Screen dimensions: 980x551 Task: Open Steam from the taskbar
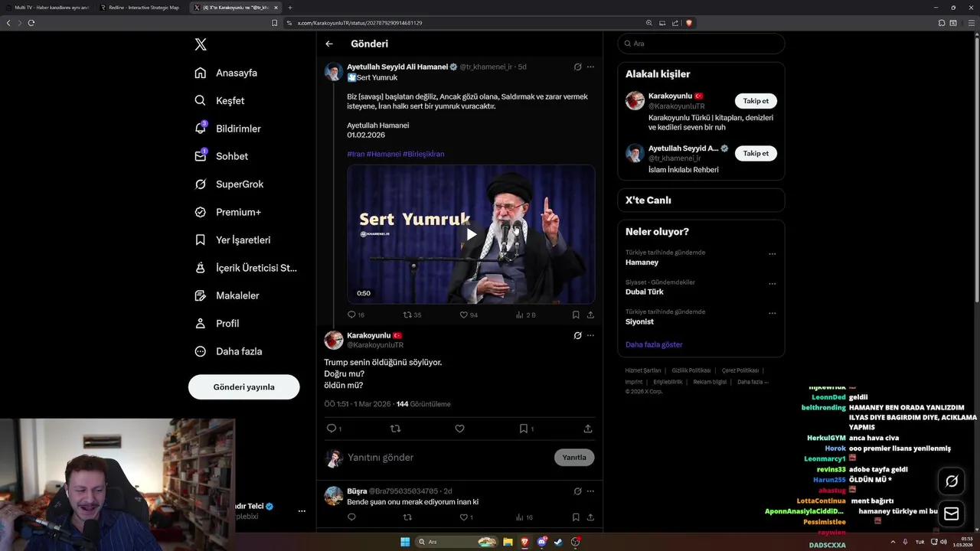(x=558, y=542)
